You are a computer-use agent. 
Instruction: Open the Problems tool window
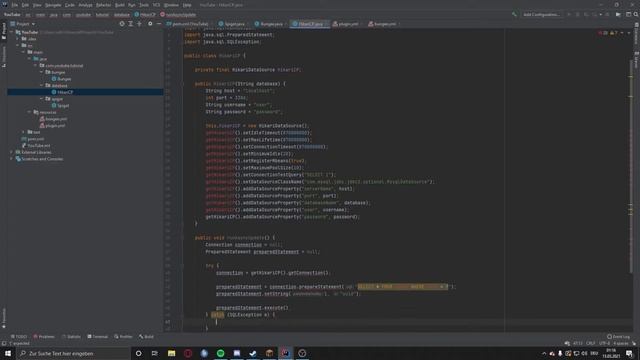(44, 337)
